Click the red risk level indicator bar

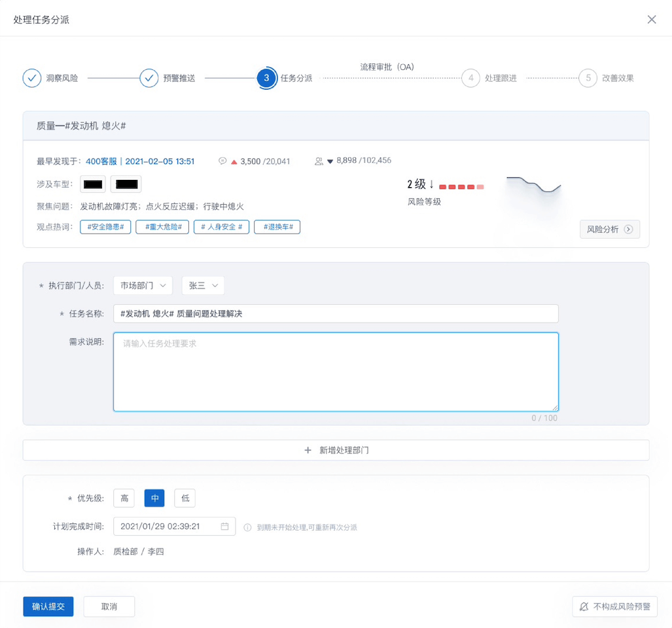coord(461,187)
